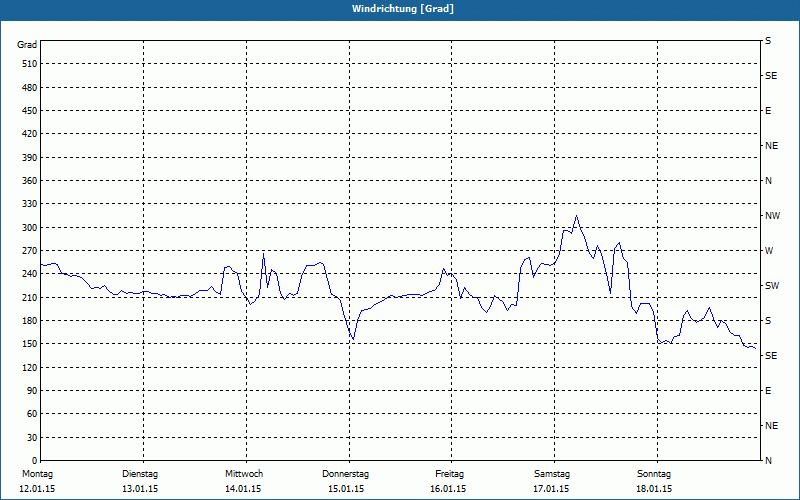The height and width of the screenshot is (500, 800).
Task: Click the date 12.01.15
Action: click(37, 489)
